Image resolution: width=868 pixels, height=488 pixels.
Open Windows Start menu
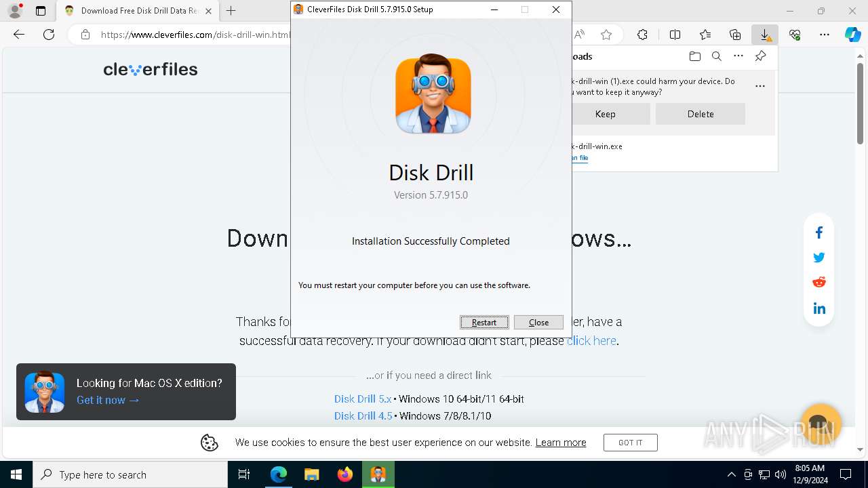pos(16,474)
